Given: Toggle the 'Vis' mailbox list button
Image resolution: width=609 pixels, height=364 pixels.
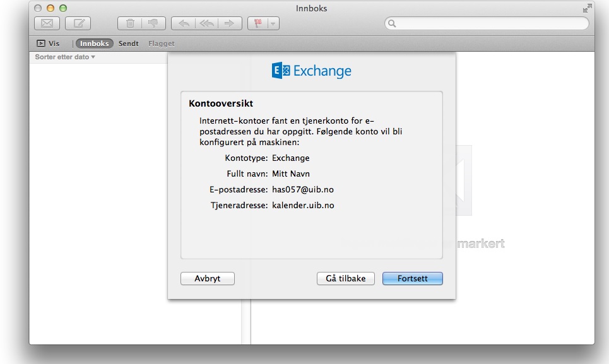Looking at the screenshot, I should (x=48, y=44).
